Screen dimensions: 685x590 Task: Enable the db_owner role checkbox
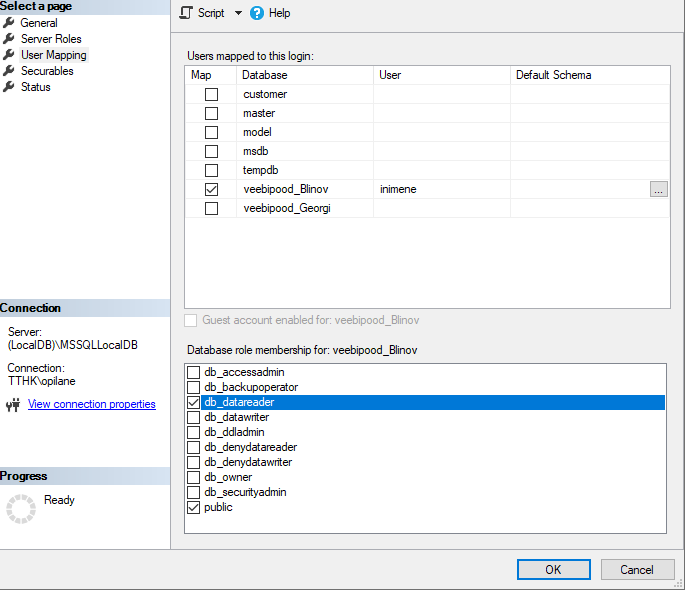tap(194, 477)
